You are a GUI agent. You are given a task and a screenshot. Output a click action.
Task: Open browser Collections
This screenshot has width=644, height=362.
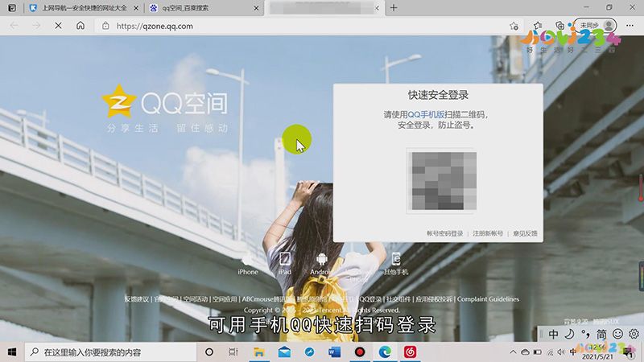click(x=559, y=26)
